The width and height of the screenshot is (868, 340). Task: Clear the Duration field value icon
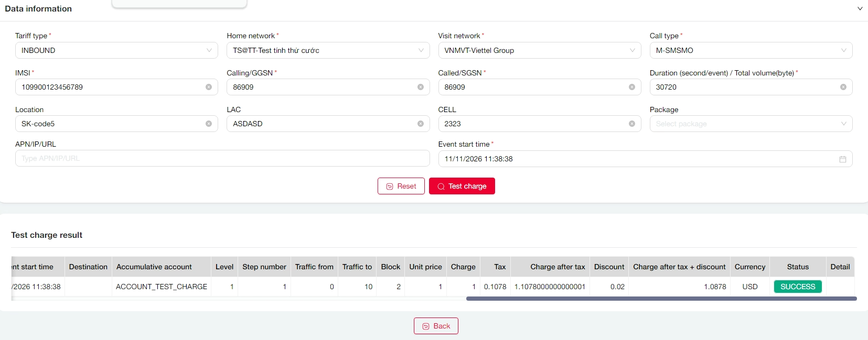point(843,87)
